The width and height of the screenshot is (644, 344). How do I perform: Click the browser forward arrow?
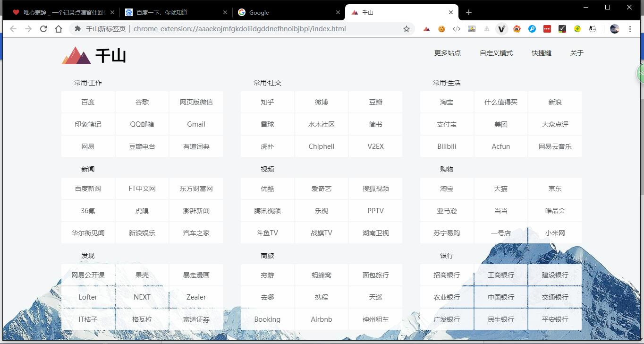[28, 29]
